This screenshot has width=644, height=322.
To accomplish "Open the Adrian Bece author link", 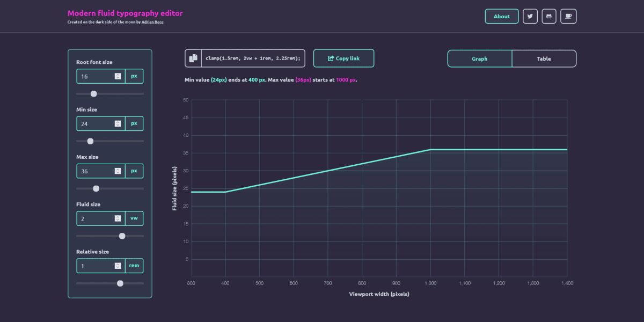I will (152, 22).
